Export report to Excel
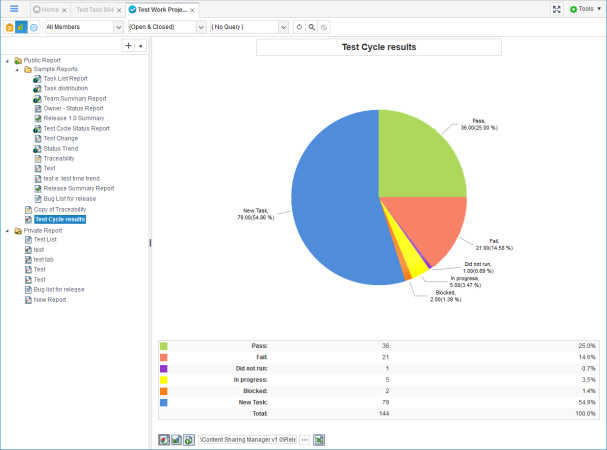The height and width of the screenshot is (450, 607). pyautogui.click(x=319, y=440)
